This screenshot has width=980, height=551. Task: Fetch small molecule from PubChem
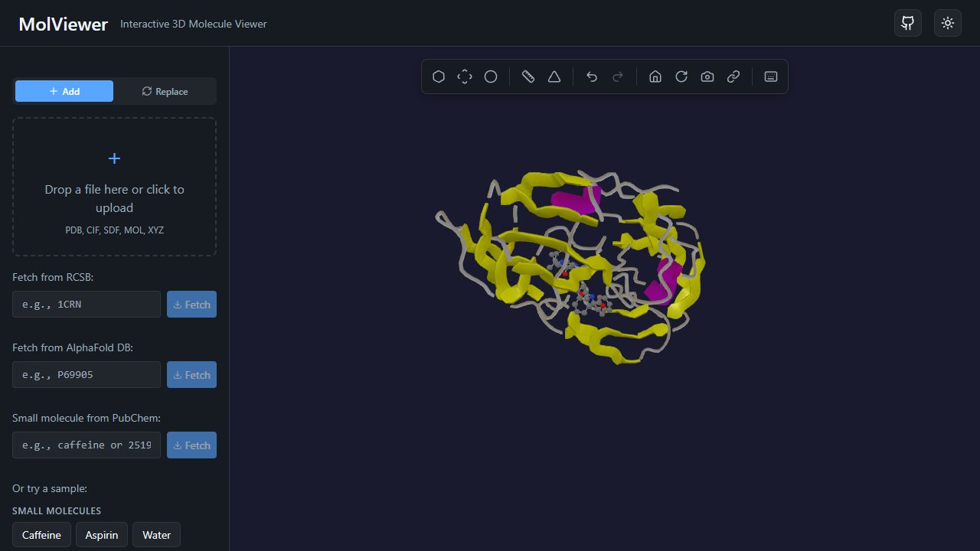(191, 445)
